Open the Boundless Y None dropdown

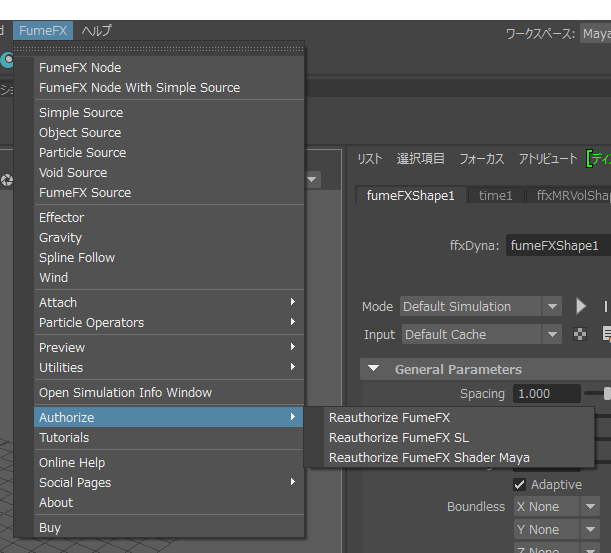click(556, 529)
